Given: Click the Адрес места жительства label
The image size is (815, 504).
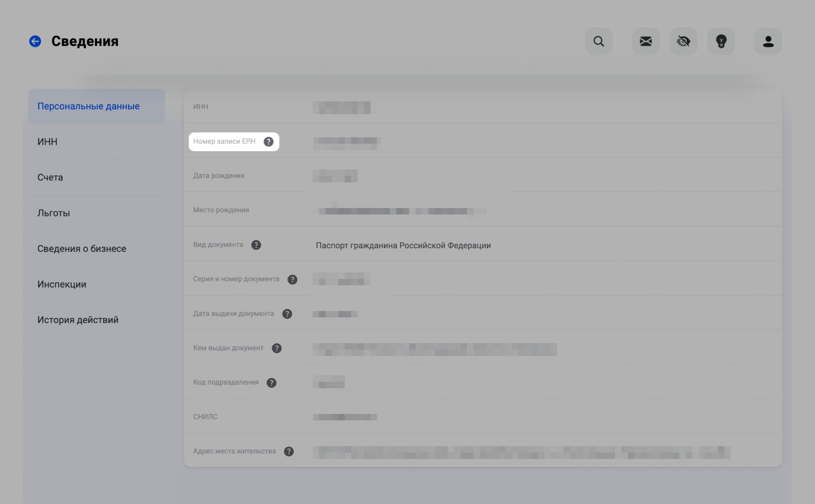Looking at the screenshot, I should tap(234, 451).
